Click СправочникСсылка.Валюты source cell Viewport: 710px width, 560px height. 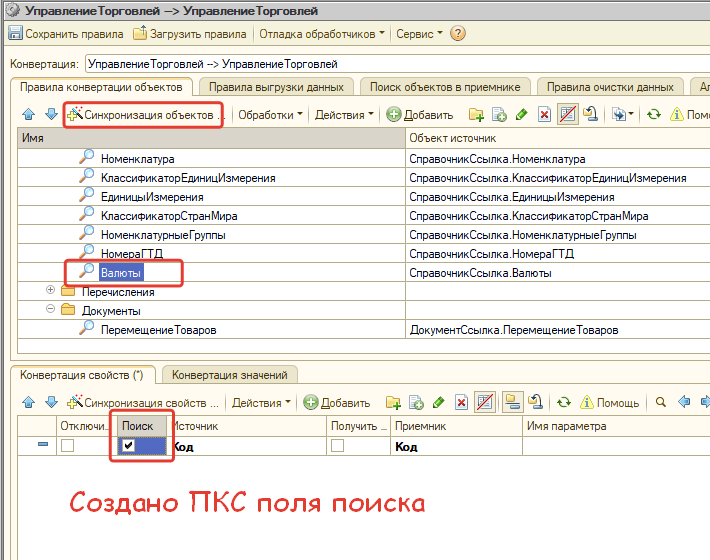[558, 273]
